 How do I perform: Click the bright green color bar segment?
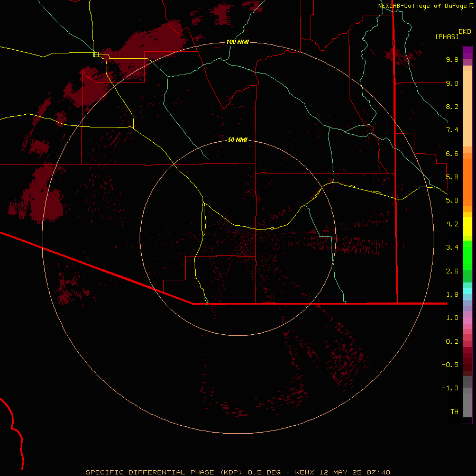tap(467, 255)
